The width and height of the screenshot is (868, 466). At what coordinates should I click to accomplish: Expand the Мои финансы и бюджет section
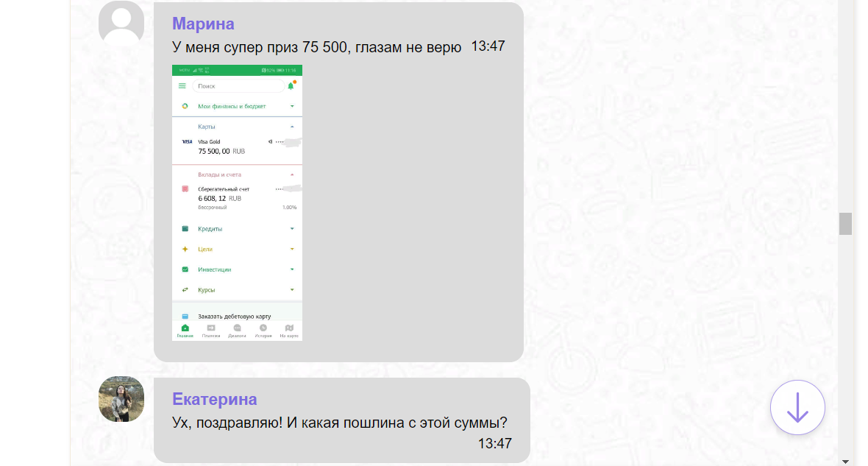click(292, 107)
